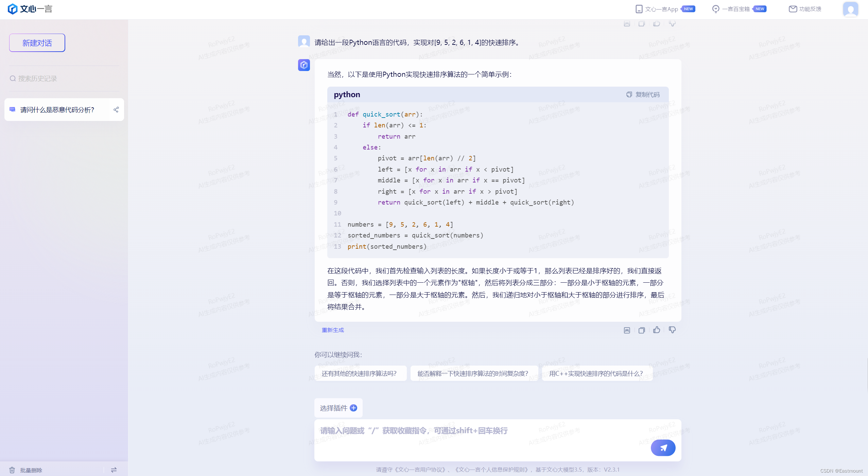Viewport: 868px width, 476px height.
Task: Start a new chat with 新建对话
Action: tap(37, 43)
